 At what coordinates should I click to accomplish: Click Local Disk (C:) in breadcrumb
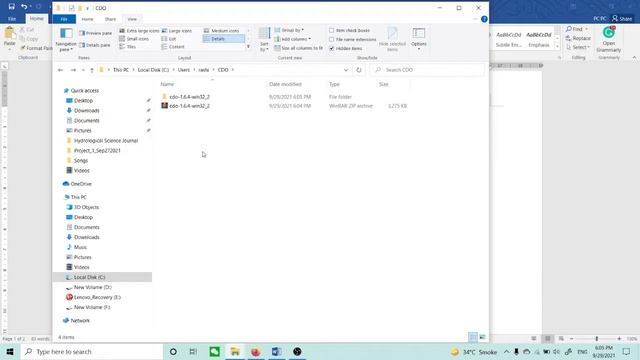153,70
